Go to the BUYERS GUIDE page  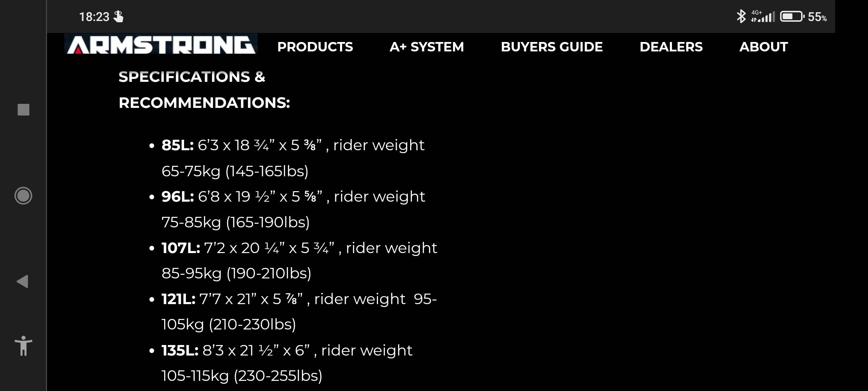point(552,47)
